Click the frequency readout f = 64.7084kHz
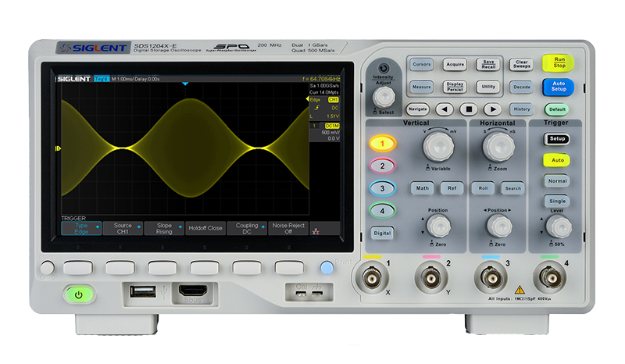625x364 pixels. [x=321, y=79]
